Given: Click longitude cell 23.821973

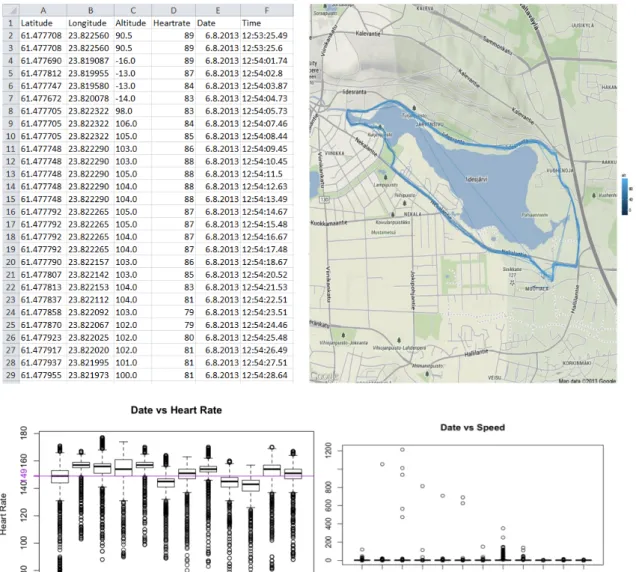Looking at the screenshot, I should tap(88, 375).
